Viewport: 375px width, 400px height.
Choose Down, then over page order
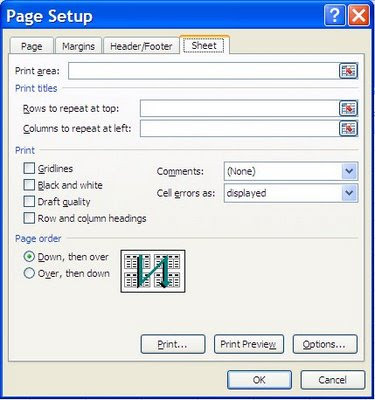29,257
